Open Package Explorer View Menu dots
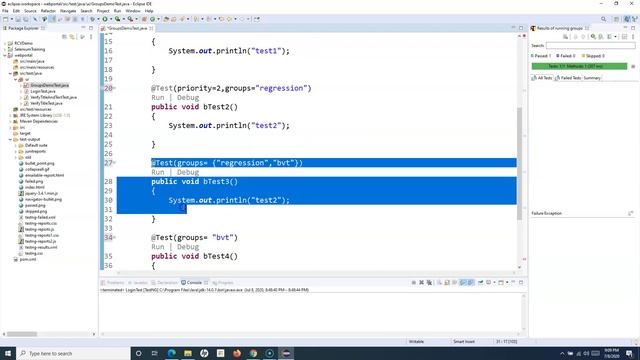640x360 pixels. tap(91, 37)
